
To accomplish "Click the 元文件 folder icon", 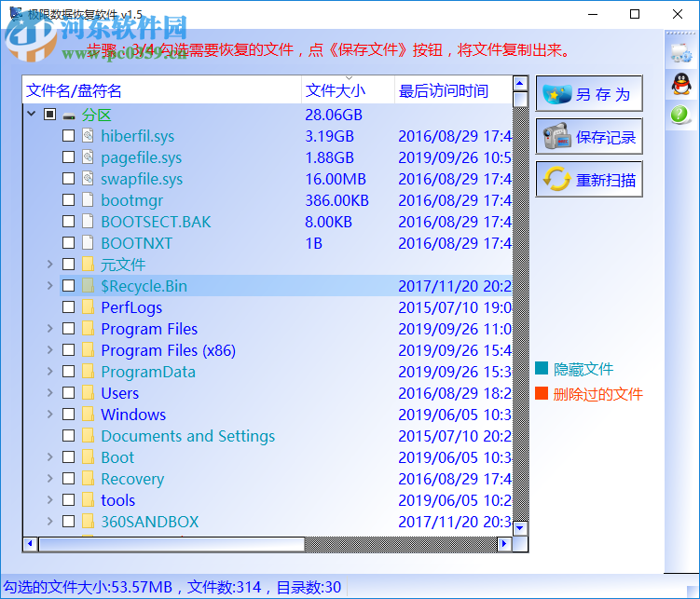I will pyautogui.click(x=88, y=264).
